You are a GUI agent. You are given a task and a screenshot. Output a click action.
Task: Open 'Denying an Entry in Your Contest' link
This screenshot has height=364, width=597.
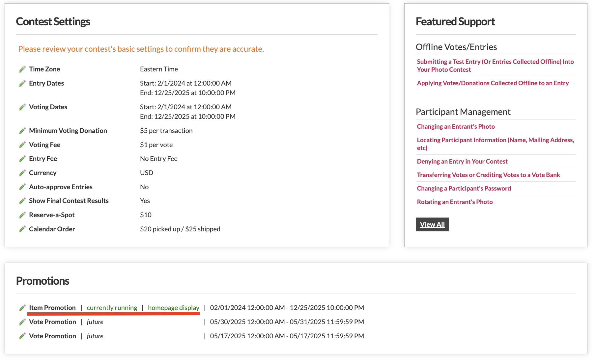[462, 161]
